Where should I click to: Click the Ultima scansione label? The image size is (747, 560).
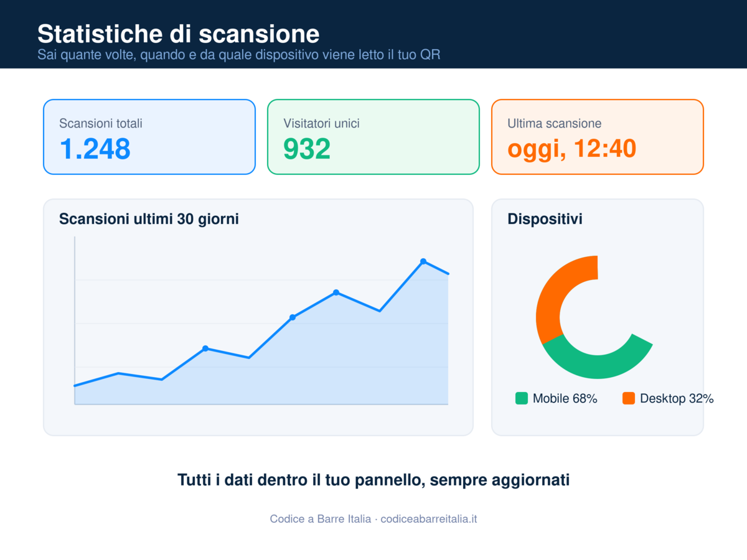pyautogui.click(x=555, y=123)
